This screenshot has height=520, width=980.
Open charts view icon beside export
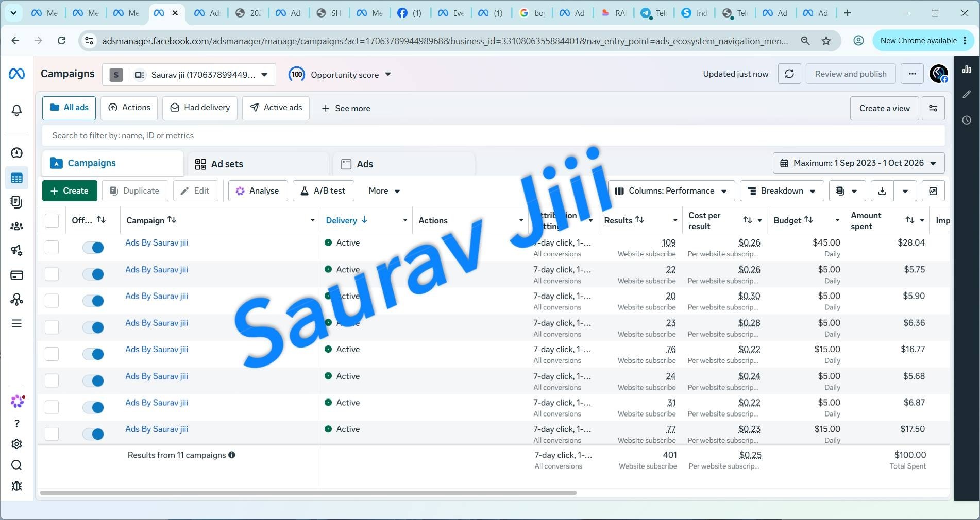click(933, 191)
